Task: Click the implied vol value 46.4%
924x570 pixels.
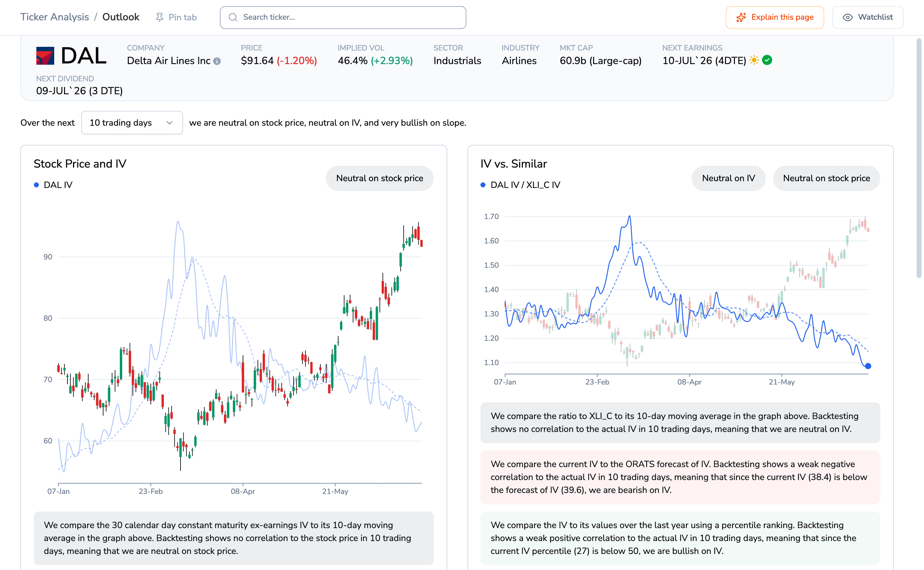Action: (353, 61)
